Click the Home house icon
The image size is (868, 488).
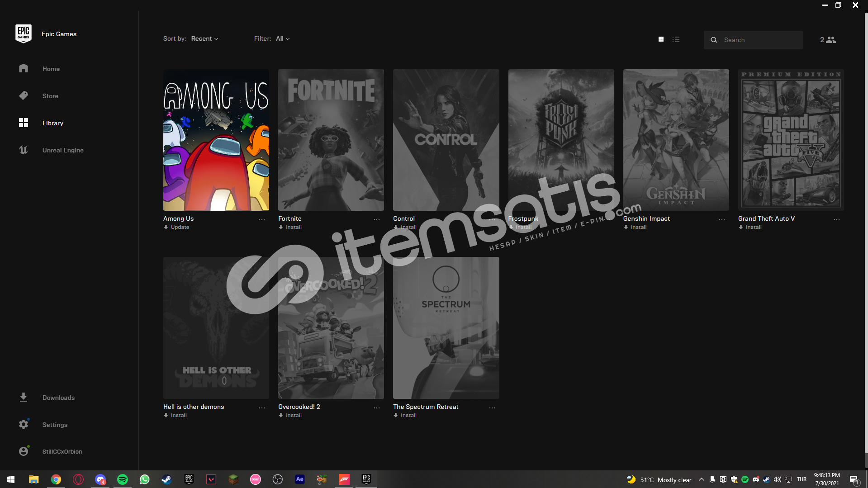pyautogui.click(x=24, y=68)
